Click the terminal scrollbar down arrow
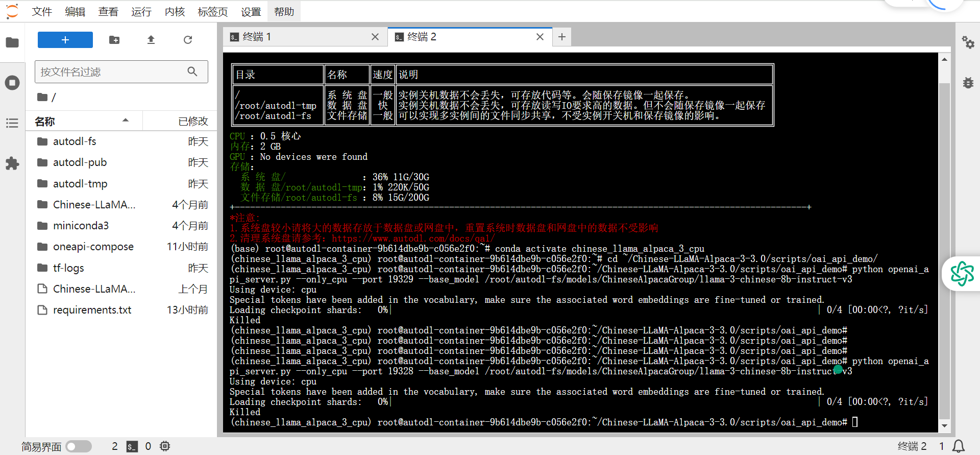This screenshot has height=455, width=980. click(x=944, y=426)
